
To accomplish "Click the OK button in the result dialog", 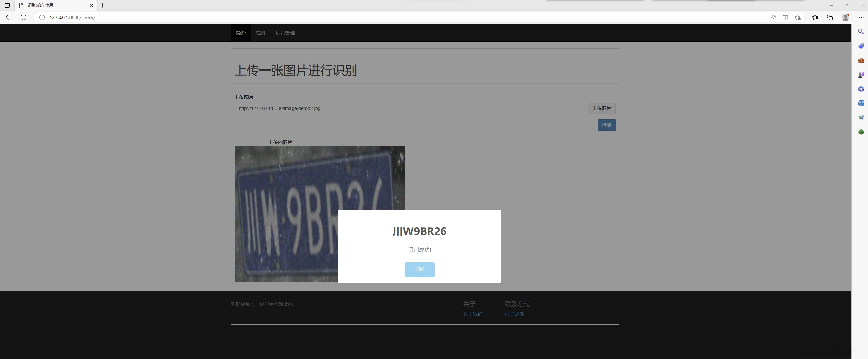I will 419,269.
